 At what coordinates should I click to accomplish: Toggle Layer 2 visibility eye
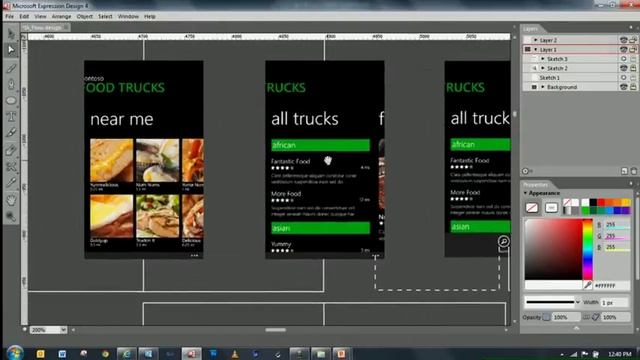(x=623, y=40)
